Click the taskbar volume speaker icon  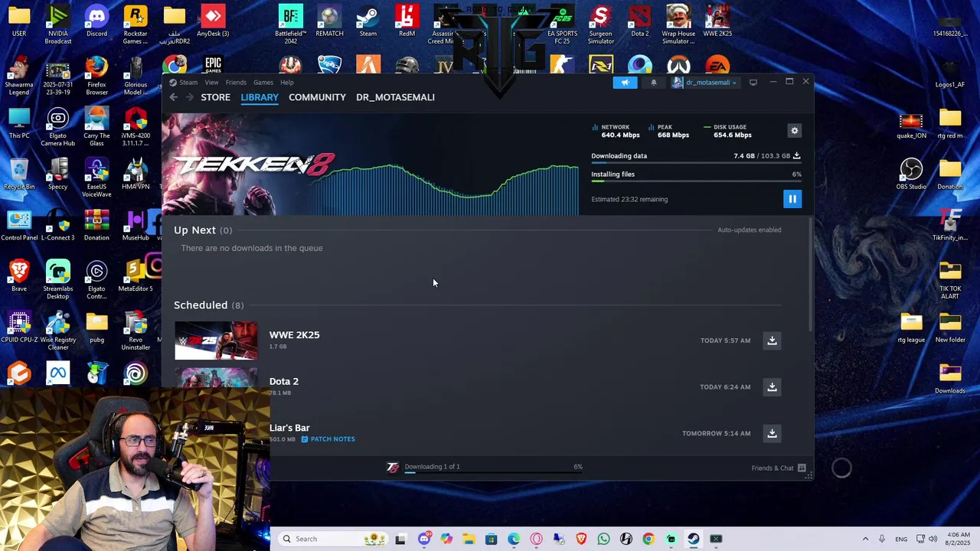coord(933,539)
